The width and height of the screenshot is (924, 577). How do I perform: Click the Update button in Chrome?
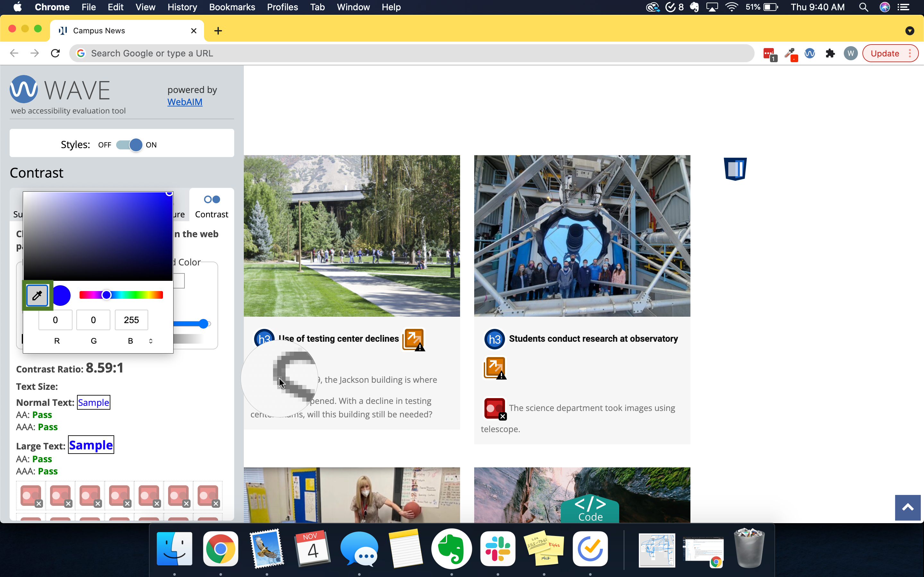884,54
